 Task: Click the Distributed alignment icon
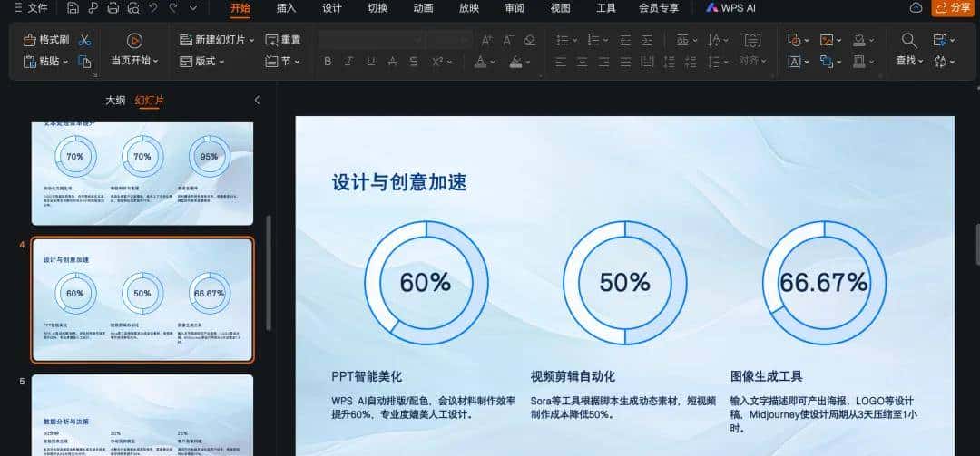(x=648, y=62)
